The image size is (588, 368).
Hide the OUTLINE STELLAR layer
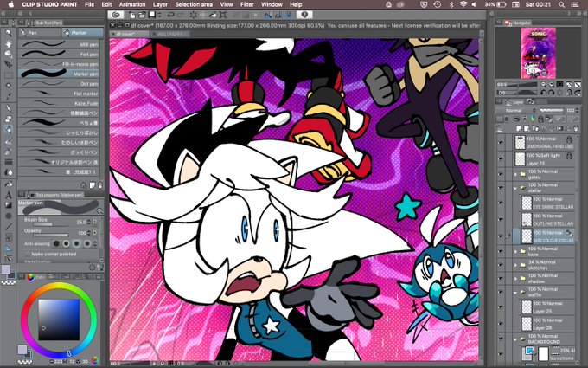501,220
